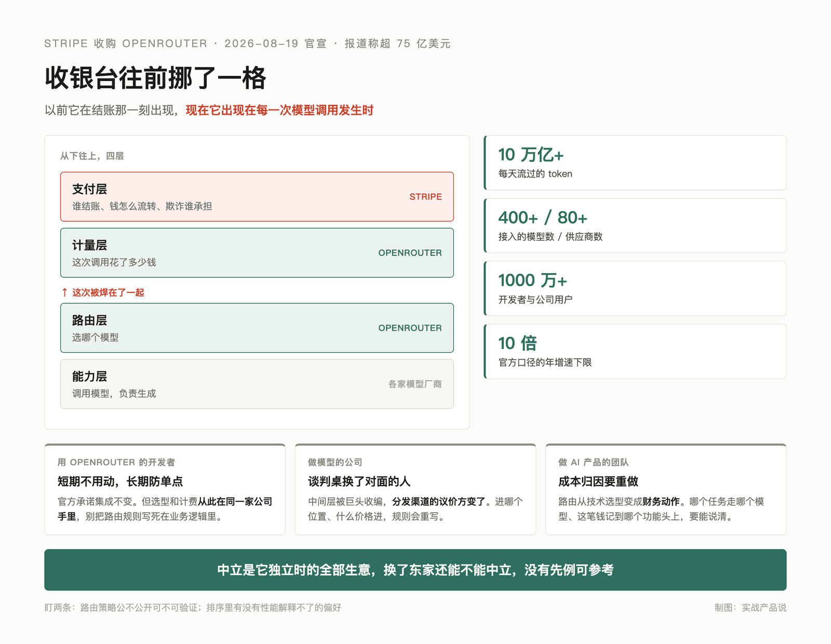Click the description 调用模型，负责生成

point(114,394)
